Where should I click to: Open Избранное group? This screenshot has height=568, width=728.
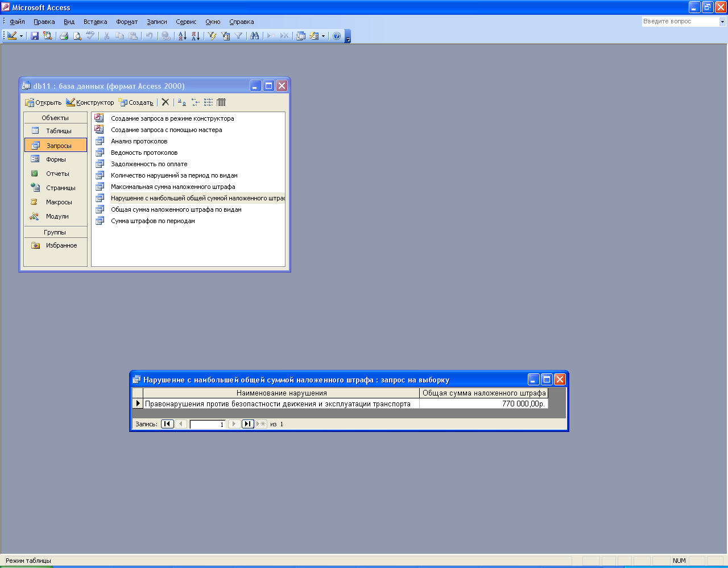[56, 245]
